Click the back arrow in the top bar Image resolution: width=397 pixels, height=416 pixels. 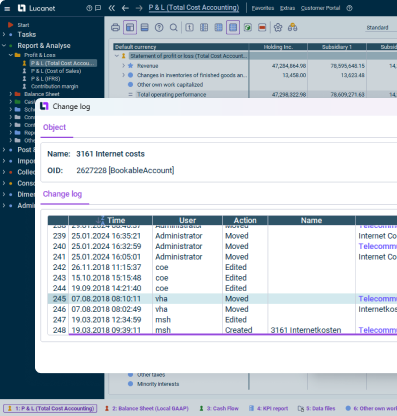pyautogui.click(x=125, y=8)
